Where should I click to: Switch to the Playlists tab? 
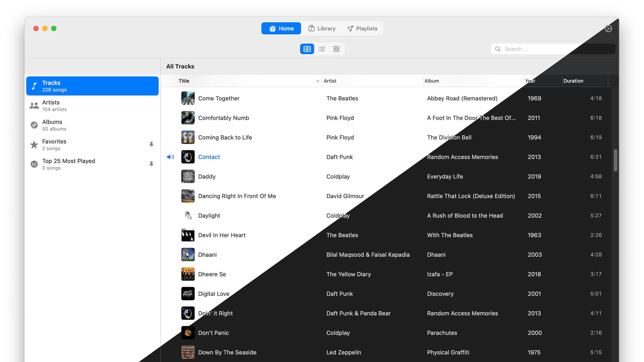362,28
